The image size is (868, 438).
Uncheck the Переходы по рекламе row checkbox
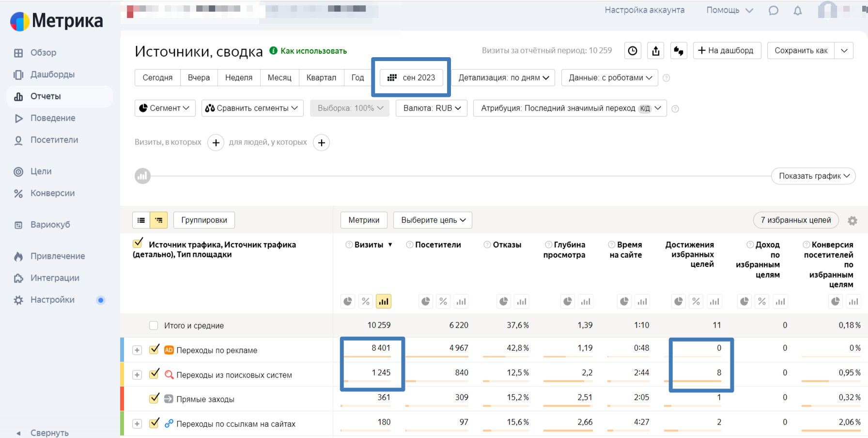click(x=155, y=349)
